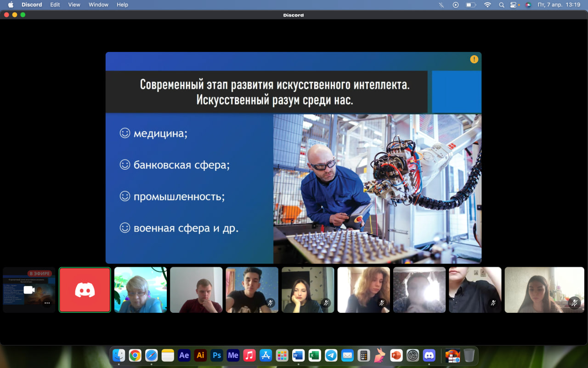The image size is (588, 368).
Task: Click the shared presentation slide stream
Action: pos(294,158)
